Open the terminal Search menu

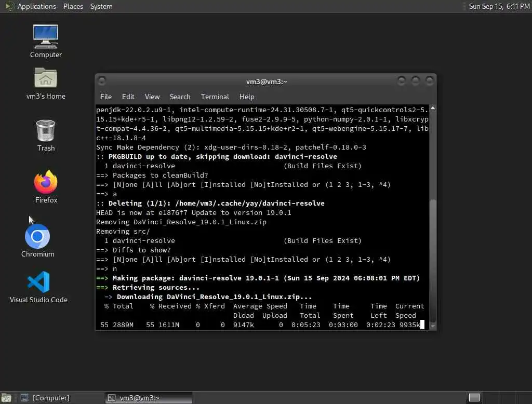(x=180, y=97)
